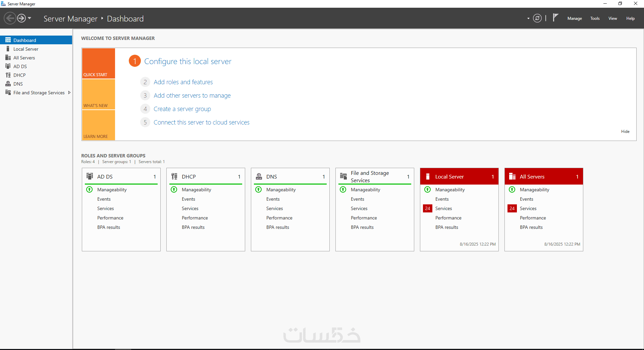Click Manageability status icon in File and Storage tile
Screen dimensions: 644x350
click(x=343, y=190)
